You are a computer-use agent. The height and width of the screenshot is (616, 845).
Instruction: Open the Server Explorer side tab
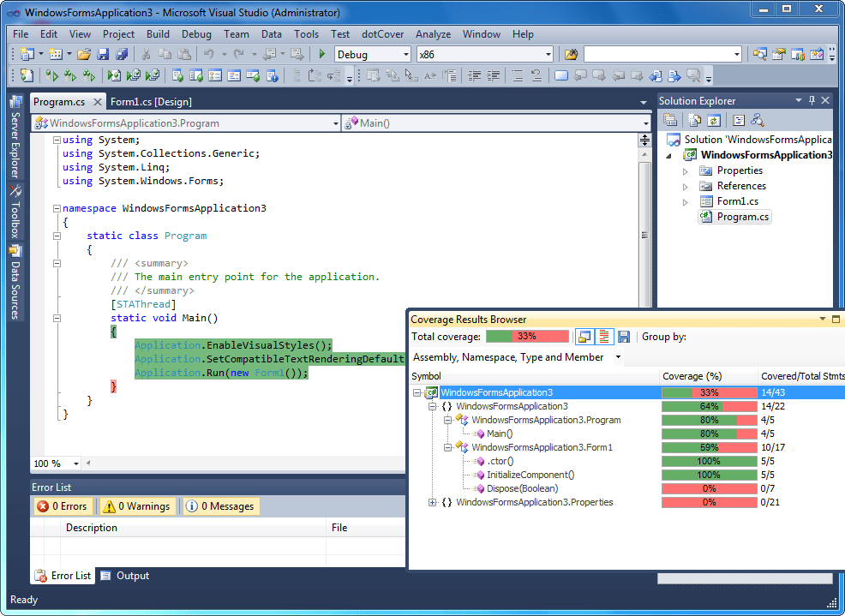pyautogui.click(x=15, y=139)
